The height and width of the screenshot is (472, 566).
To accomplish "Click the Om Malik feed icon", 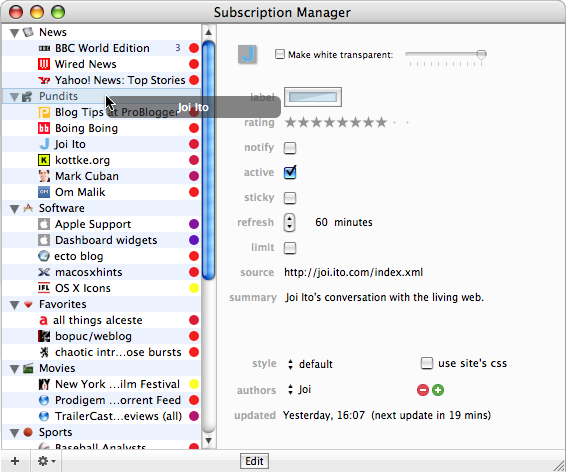I will pyautogui.click(x=44, y=192).
